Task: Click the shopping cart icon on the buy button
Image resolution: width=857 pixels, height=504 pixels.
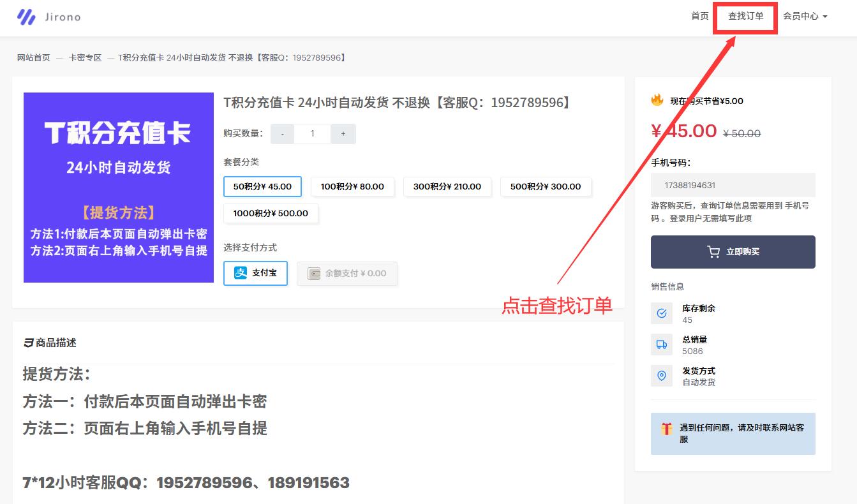Action: coord(713,252)
